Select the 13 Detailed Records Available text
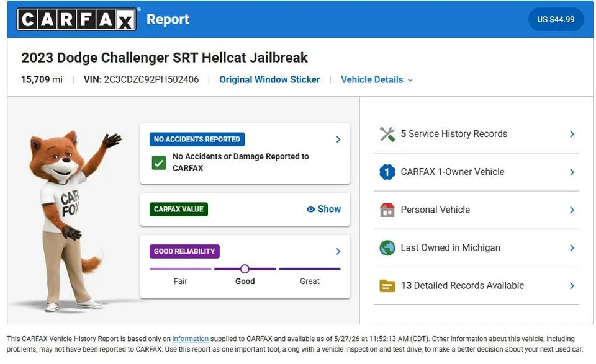This screenshot has height=364, width=596. 462,286
